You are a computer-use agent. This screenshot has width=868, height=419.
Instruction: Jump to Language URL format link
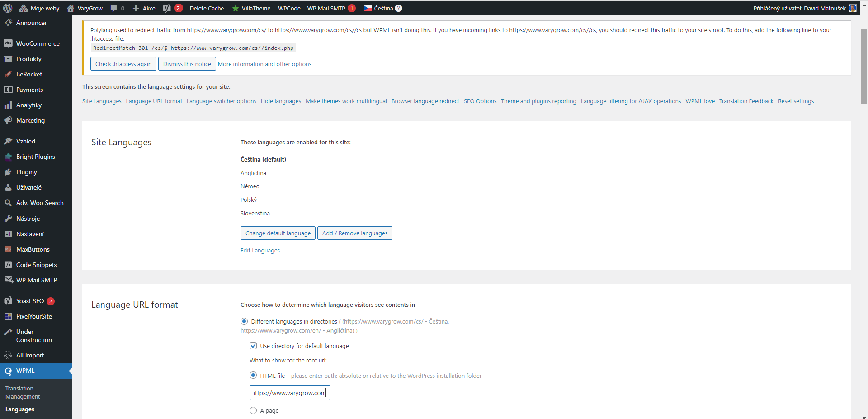tap(154, 101)
